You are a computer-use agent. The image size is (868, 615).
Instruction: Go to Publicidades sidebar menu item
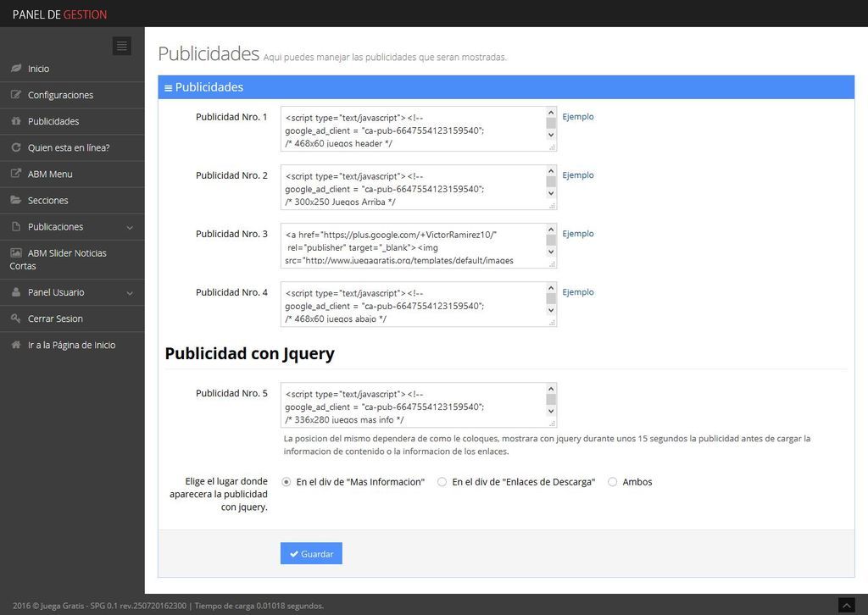[72, 122]
